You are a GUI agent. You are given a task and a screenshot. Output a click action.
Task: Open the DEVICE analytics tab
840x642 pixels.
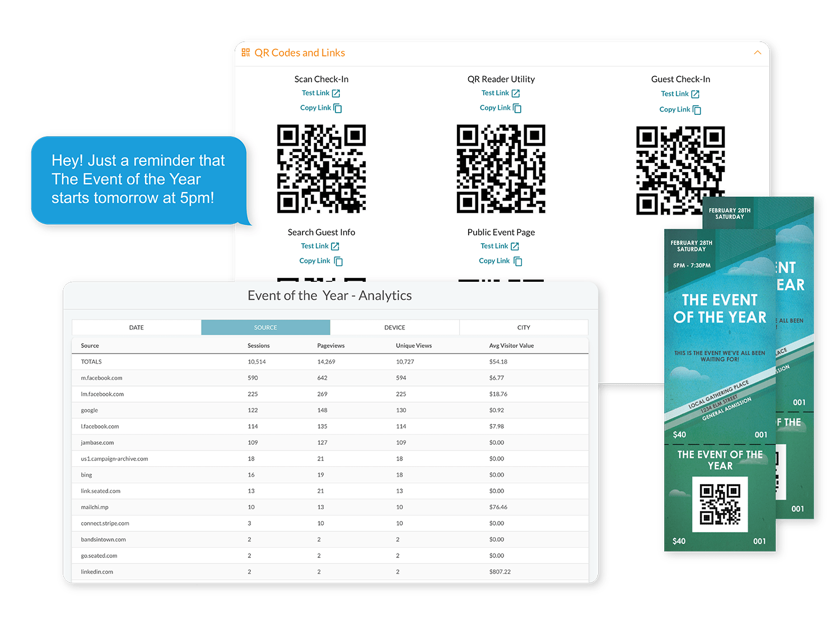[395, 328]
